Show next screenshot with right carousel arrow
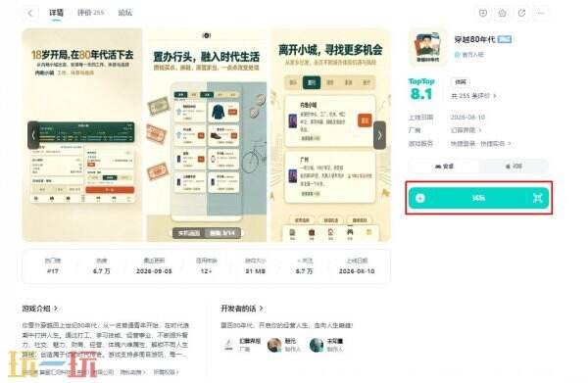 point(379,135)
